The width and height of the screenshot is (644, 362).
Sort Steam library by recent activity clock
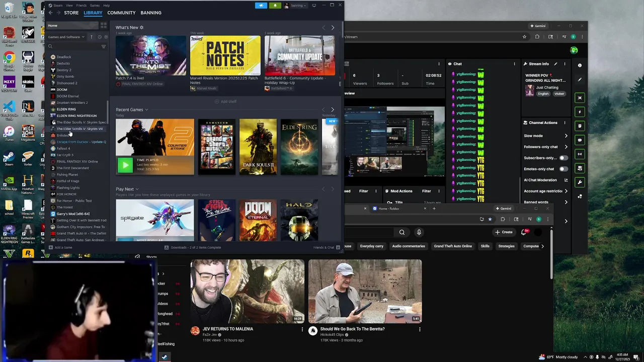tap(99, 37)
